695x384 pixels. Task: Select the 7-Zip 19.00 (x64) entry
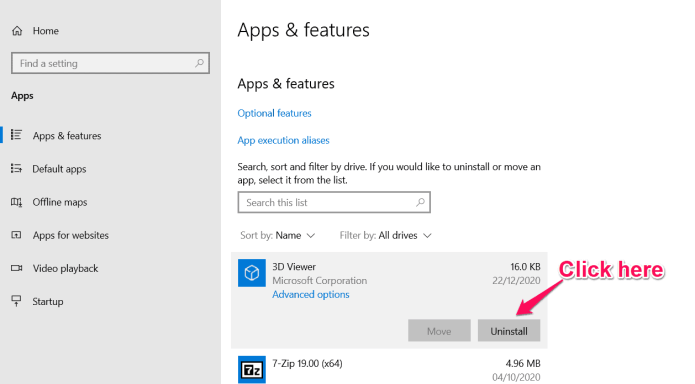[x=389, y=369]
